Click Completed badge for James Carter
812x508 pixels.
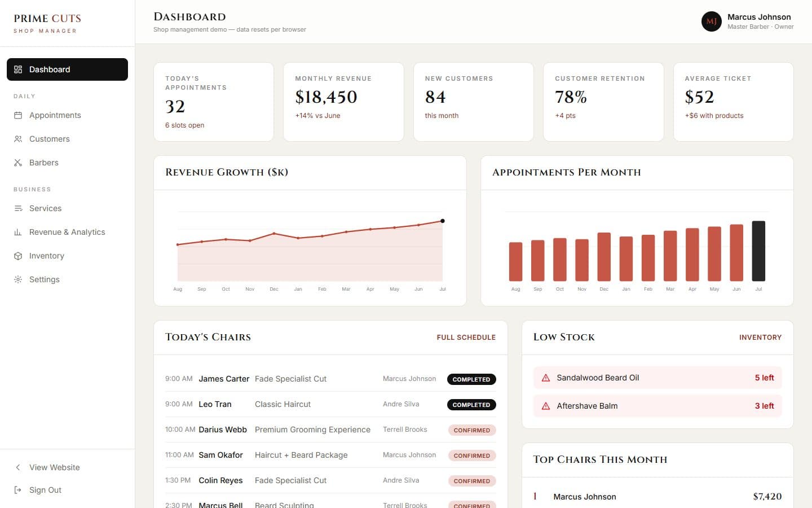471,379
